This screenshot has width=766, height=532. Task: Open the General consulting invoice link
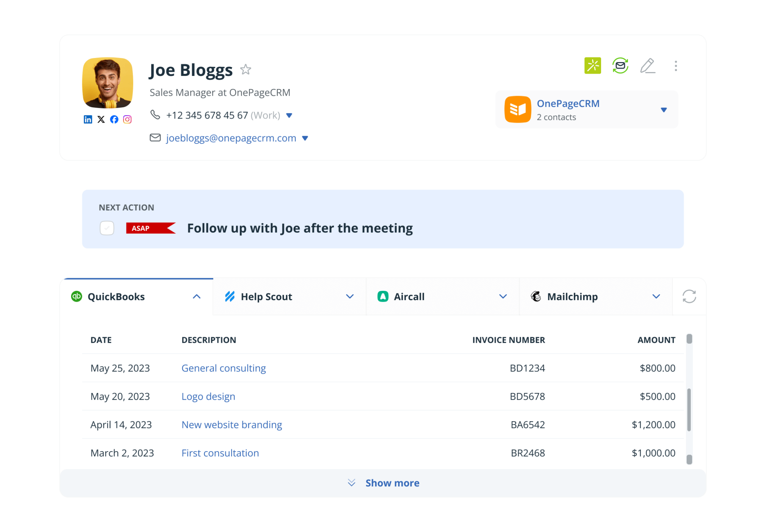[x=223, y=368]
